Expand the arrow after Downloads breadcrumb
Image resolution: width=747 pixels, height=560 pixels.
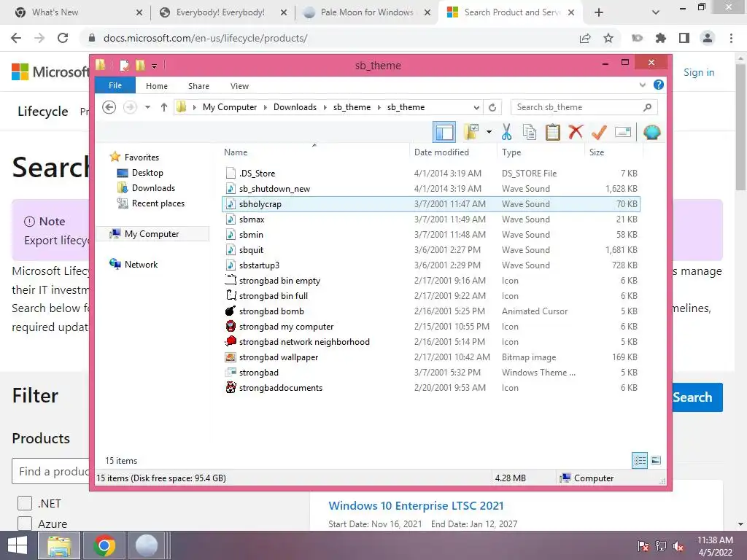coord(325,107)
